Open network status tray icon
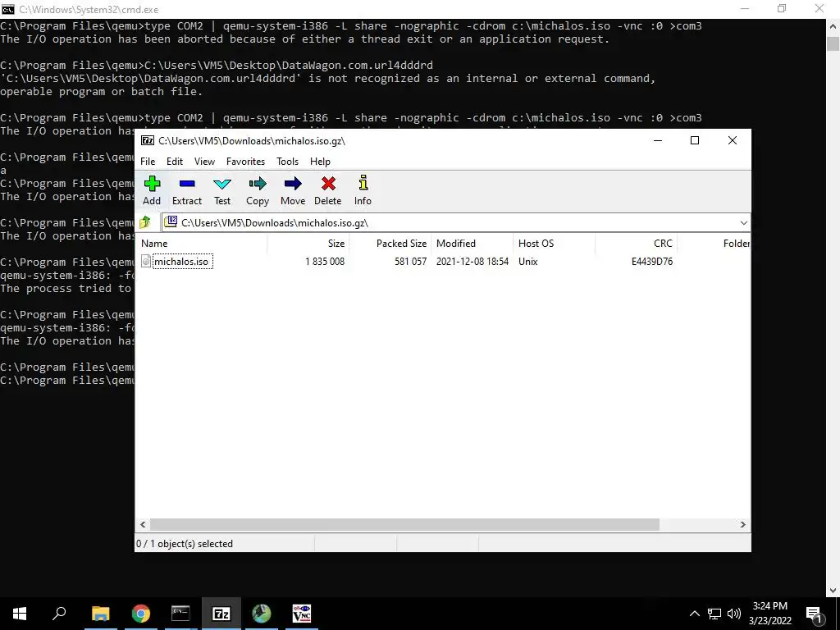The width and height of the screenshot is (840, 630). pyautogui.click(x=714, y=614)
